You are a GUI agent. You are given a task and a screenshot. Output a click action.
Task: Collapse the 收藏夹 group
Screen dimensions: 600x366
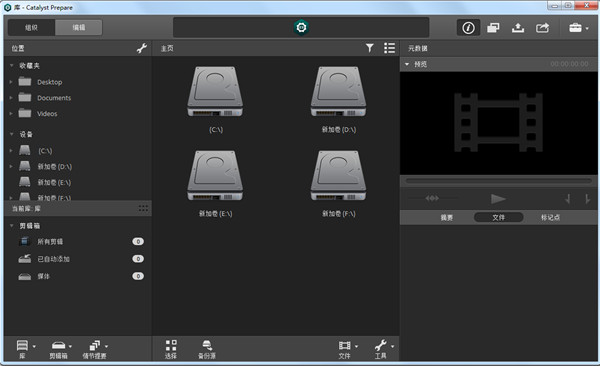(x=11, y=65)
